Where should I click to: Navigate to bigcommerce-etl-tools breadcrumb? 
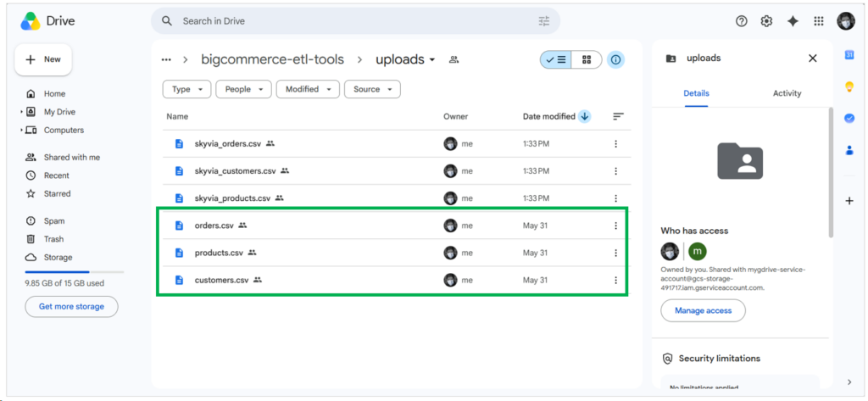click(272, 60)
